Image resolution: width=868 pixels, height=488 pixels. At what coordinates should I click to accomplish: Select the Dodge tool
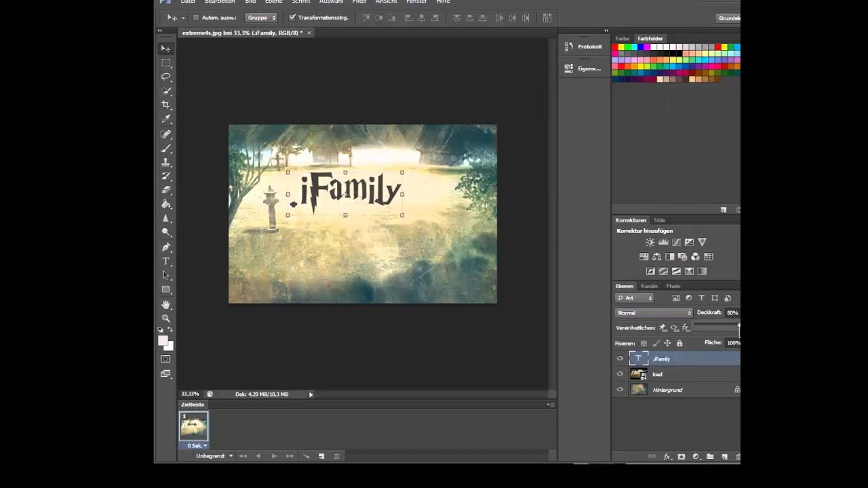(x=166, y=232)
